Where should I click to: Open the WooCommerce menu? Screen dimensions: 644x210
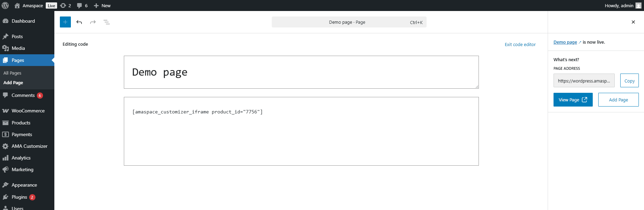pos(28,111)
